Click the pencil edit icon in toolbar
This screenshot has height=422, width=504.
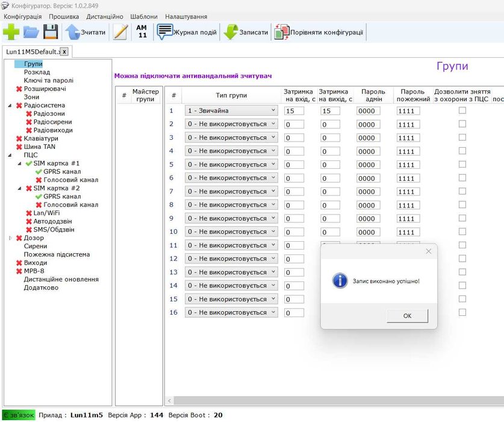click(x=120, y=33)
